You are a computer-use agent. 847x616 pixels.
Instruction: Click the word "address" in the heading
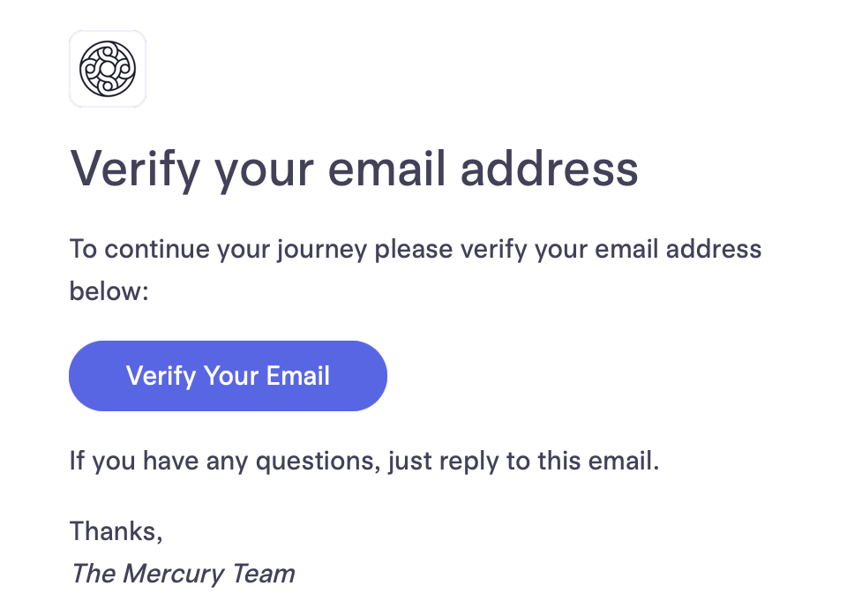[550, 169]
